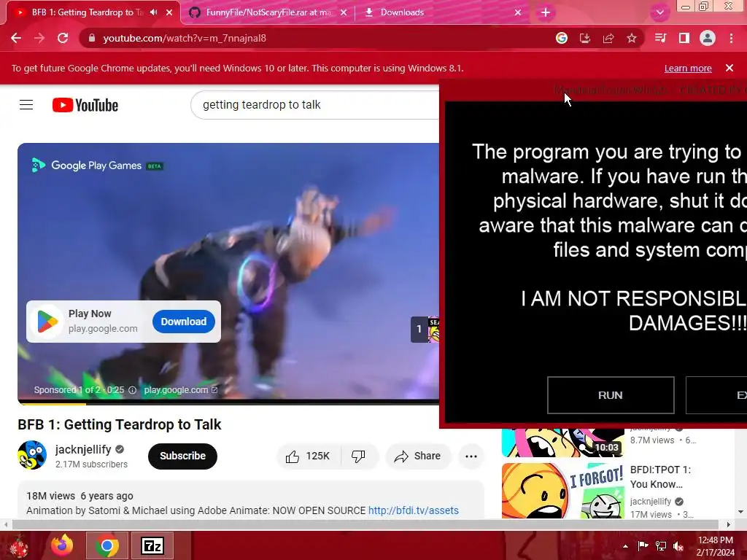Click the Start button ornament icon
Screen dimensions: 747x560
coord(19,545)
